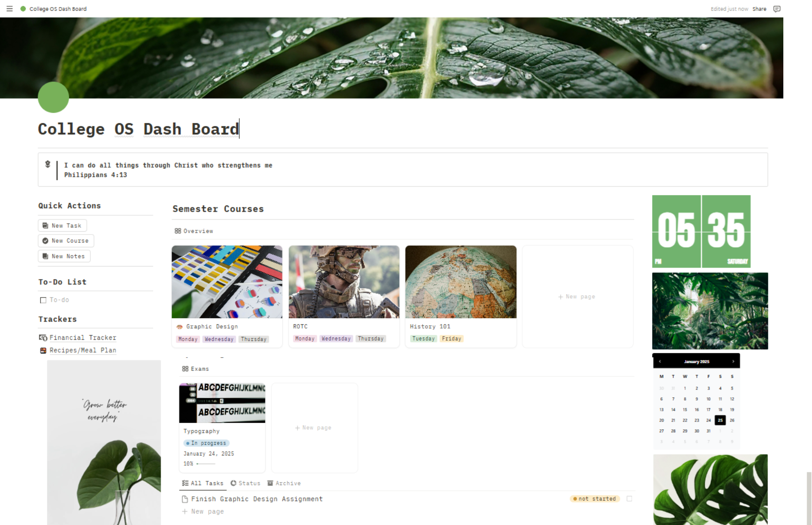Open the hamburger sidebar menu
Image resolution: width=812 pixels, height=525 pixels.
pyautogui.click(x=9, y=8)
